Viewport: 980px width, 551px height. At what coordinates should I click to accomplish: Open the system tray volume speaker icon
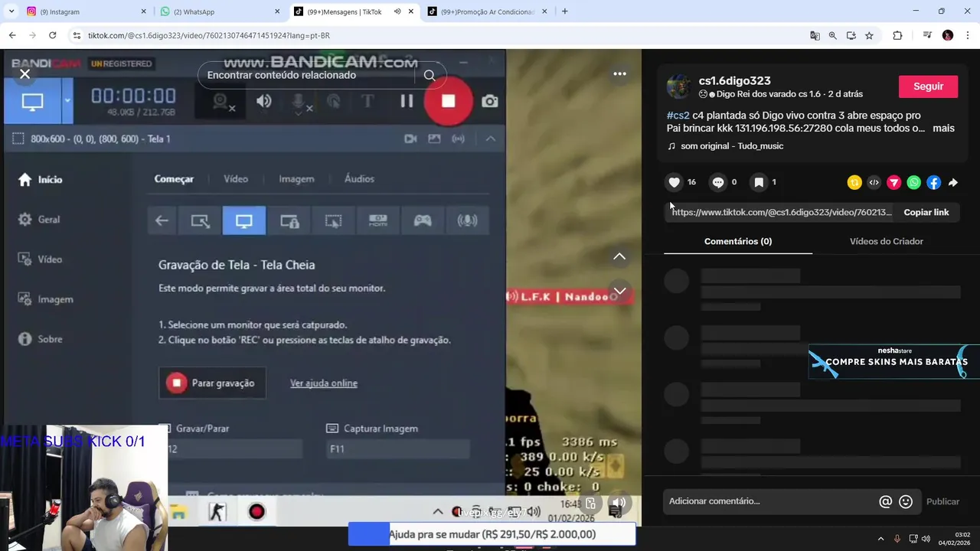pos(926,539)
